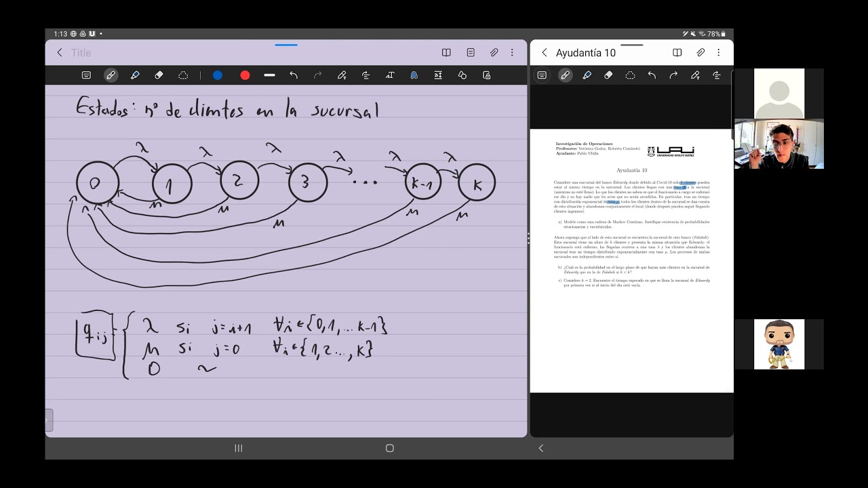The image size is (868, 488).
Task: Select the cartoon figure participant tile
Action: (x=779, y=344)
